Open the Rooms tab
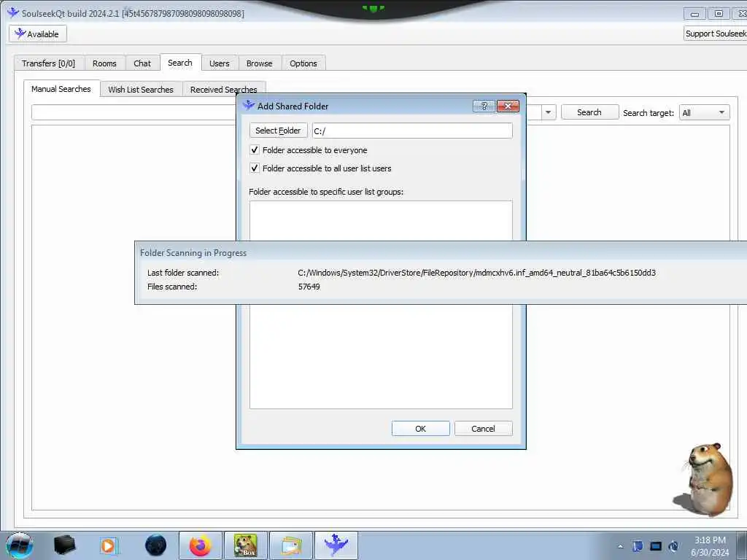 pos(104,63)
